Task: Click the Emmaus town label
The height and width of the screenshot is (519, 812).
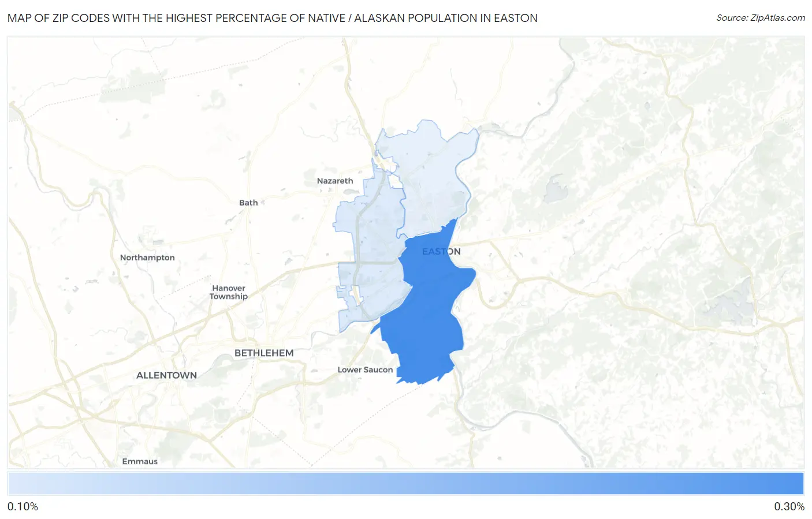Action: 140,461
